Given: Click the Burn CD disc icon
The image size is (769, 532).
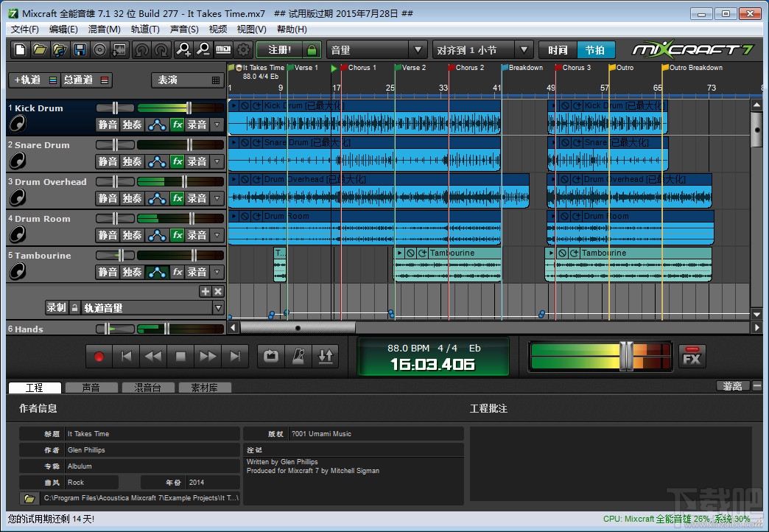Looking at the screenshot, I should point(99,50).
